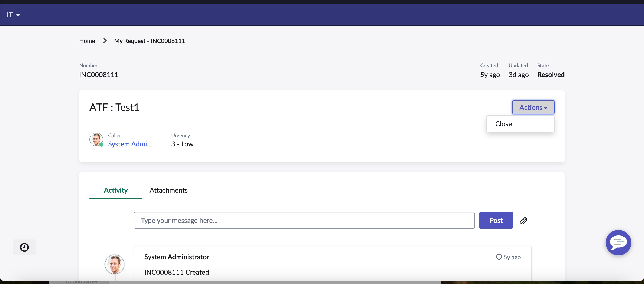
Task: Open the System Admi... caller link
Action: tap(130, 144)
